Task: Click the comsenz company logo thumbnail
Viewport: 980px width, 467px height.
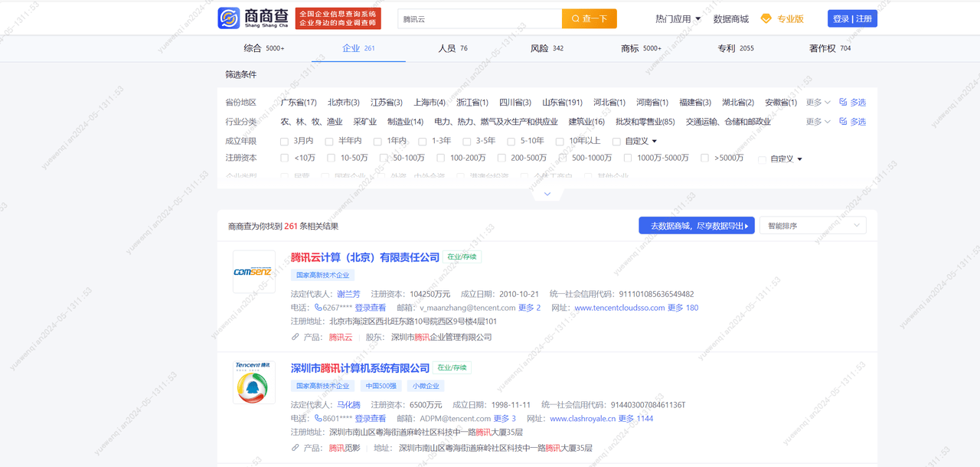Action: [253, 272]
